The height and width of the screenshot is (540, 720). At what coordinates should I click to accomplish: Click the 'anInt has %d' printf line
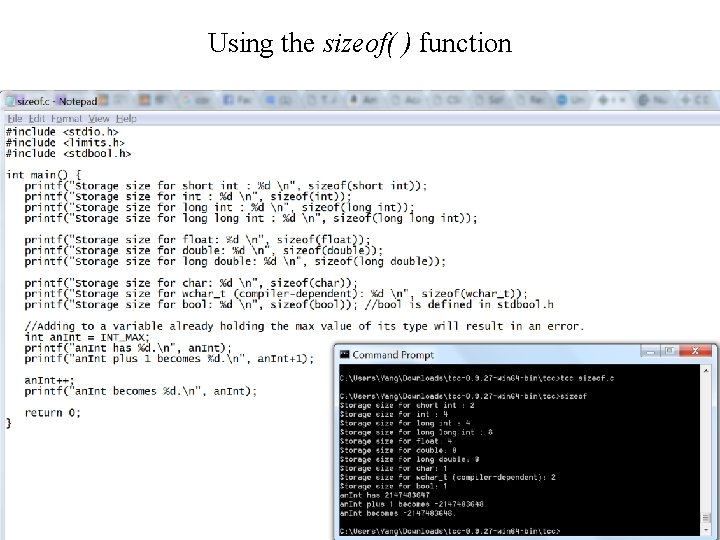coord(128,348)
